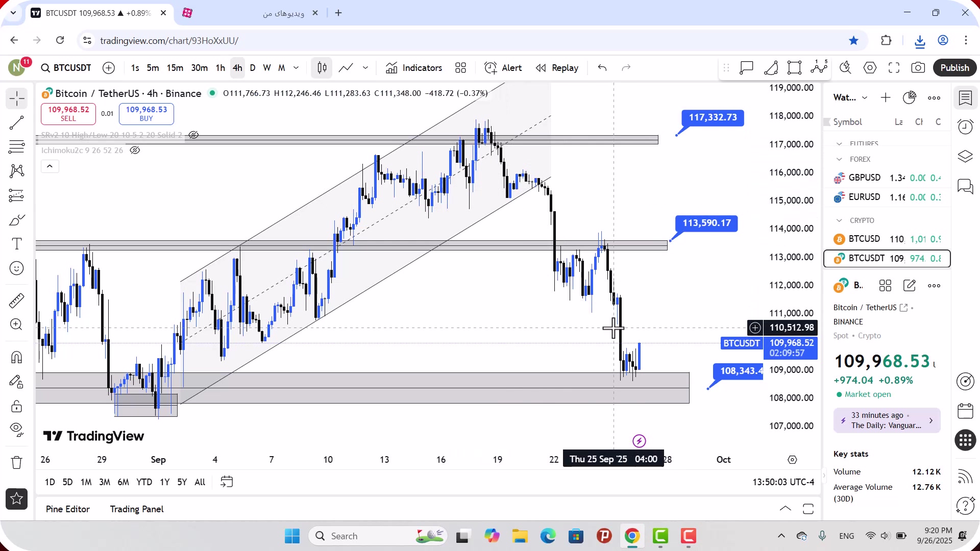The width and height of the screenshot is (980, 551).
Task: Toggle visibility of Ichimoku2c indicator
Action: point(135,151)
